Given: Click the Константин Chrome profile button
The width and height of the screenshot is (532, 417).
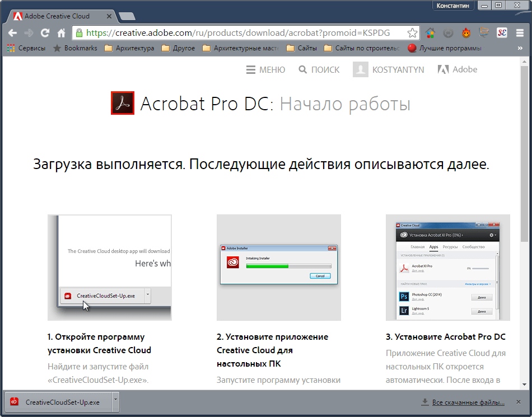Looking at the screenshot, I should click(x=452, y=6).
